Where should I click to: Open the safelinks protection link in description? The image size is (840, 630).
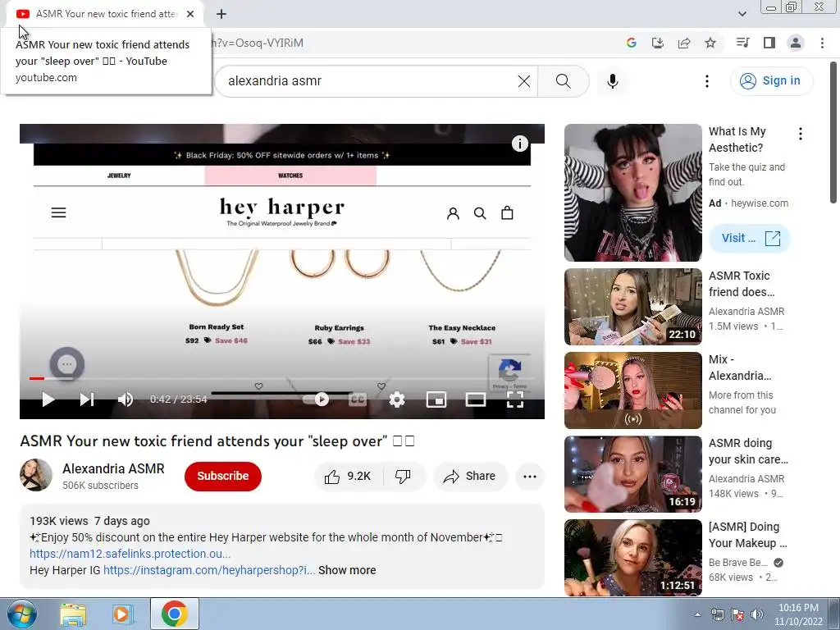(x=130, y=554)
